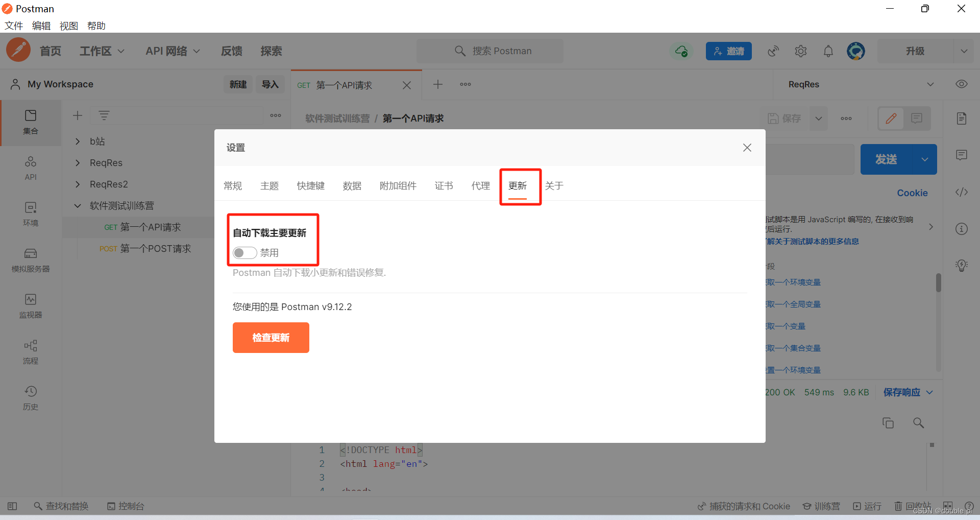The width and height of the screenshot is (980, 520).
Task: Click the 新建 button in workspace header
Action: [238, 84]
